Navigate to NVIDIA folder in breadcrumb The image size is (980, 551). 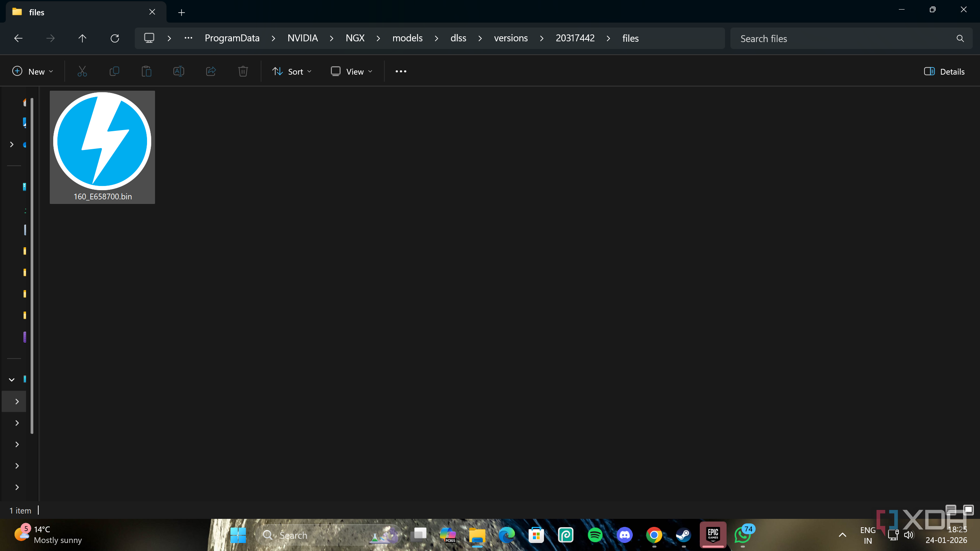302,38
